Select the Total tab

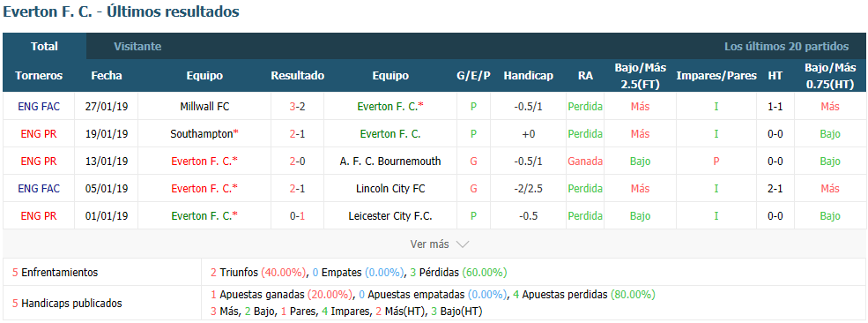coord(44,47)
